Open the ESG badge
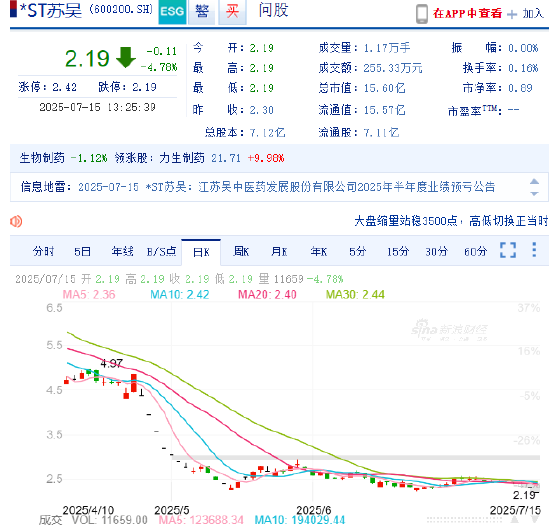The height and width of the screenshot is (526, 550). [x=172, y=12]
